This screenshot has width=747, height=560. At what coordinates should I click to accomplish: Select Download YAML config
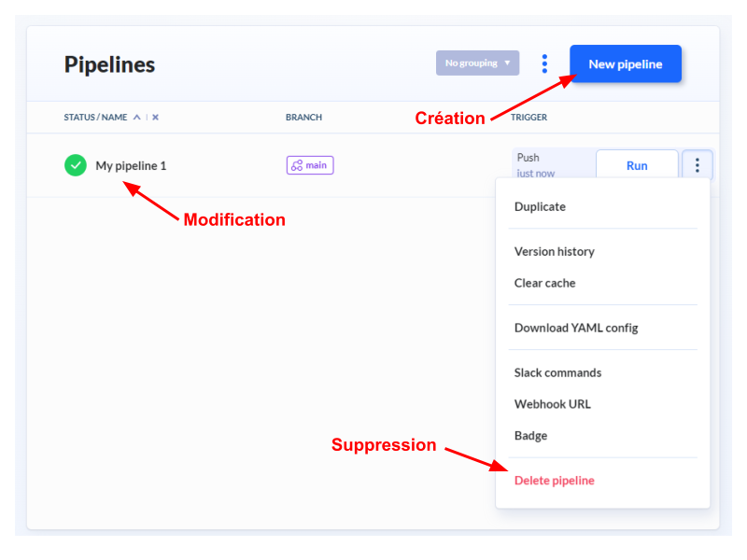(x=576, y=328)
